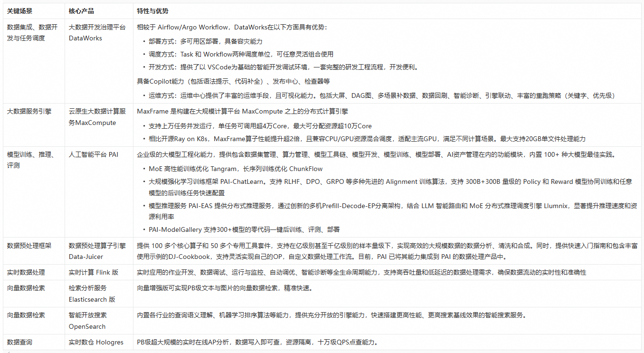
Task: Click the 企业级的大模型工程化能力 intro sentence
Action: point(376,154)
